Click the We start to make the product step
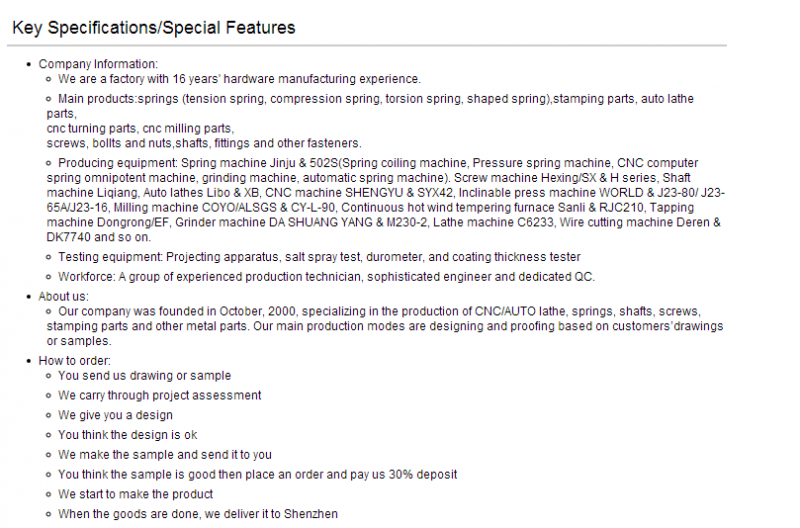Screen dimensions: 800x528 (x=136, y=494)
